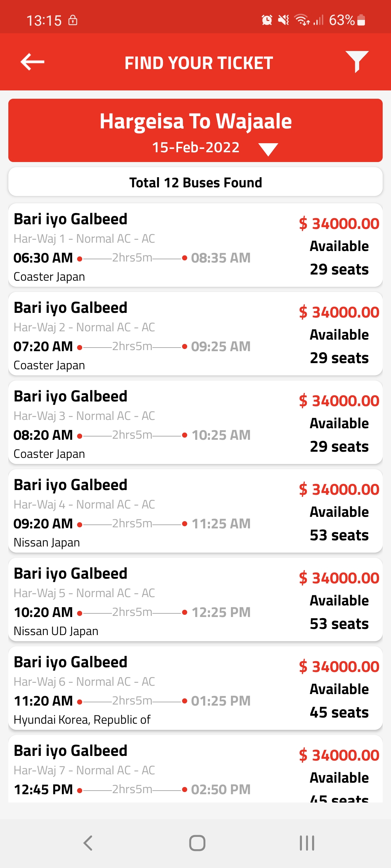Tap the 15-Feb-2022 travel date
The height and width of the screenshot is (868, 391).
[x=195, y=148]
